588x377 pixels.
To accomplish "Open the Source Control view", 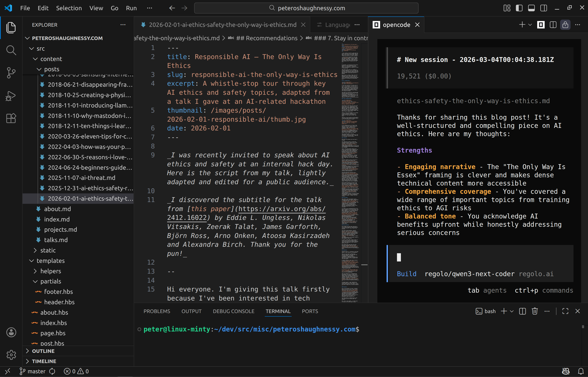I will coord(11,73).
